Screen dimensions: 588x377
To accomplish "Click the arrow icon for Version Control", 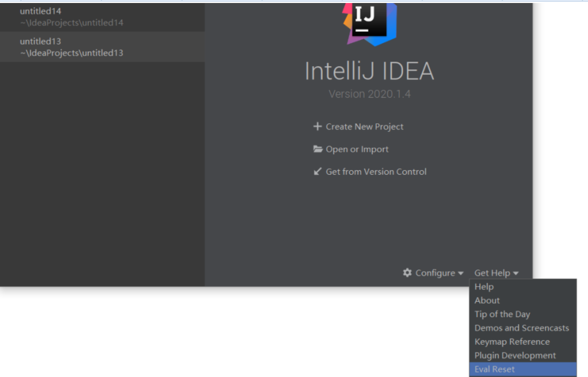I will pos(317,172).
